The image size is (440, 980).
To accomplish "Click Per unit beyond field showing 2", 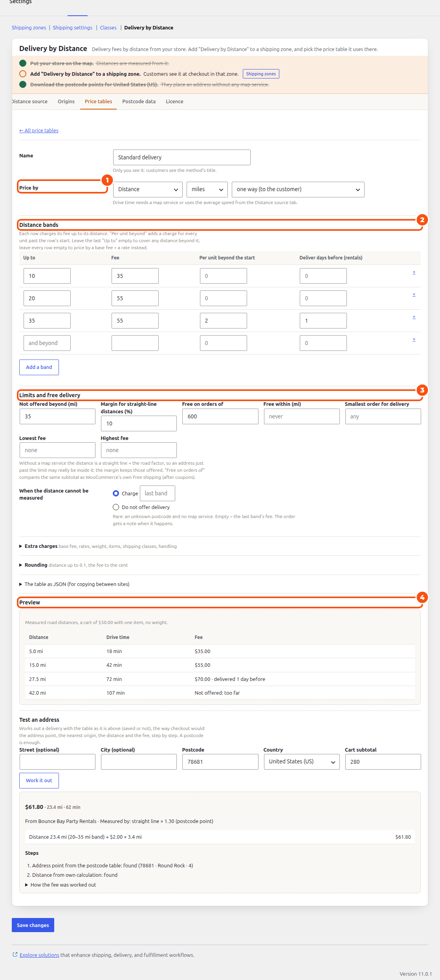I will click(x=223, y=321).
